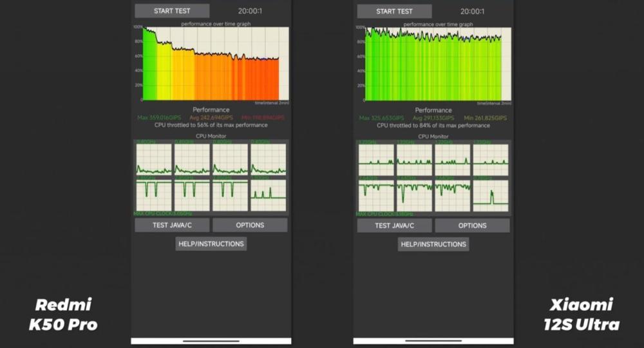
Task: Select last top-row CPU core graph on left phone
Action: (269, 159)
